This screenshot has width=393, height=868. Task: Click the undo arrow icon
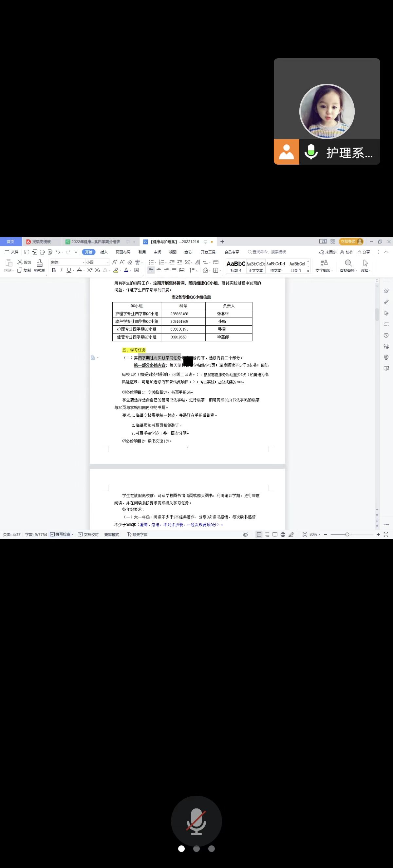click(x=58, y=252)
